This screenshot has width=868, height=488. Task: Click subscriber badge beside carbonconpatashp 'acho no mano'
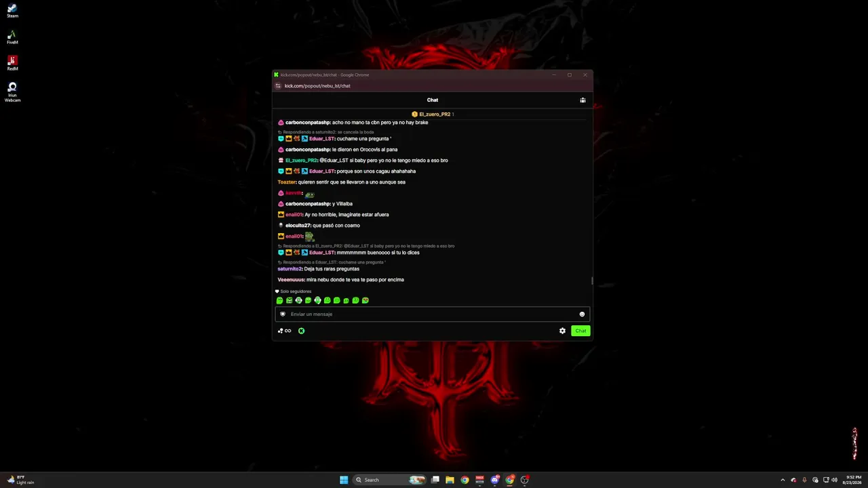pos(281,123)
